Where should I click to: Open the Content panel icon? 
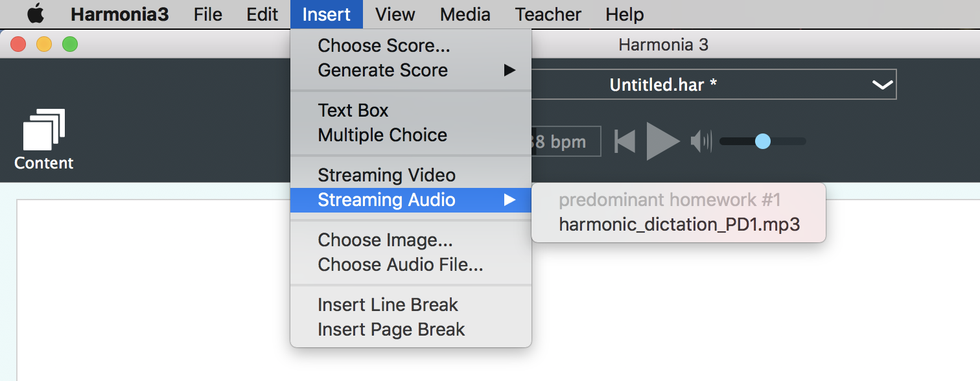pos(44,139)
